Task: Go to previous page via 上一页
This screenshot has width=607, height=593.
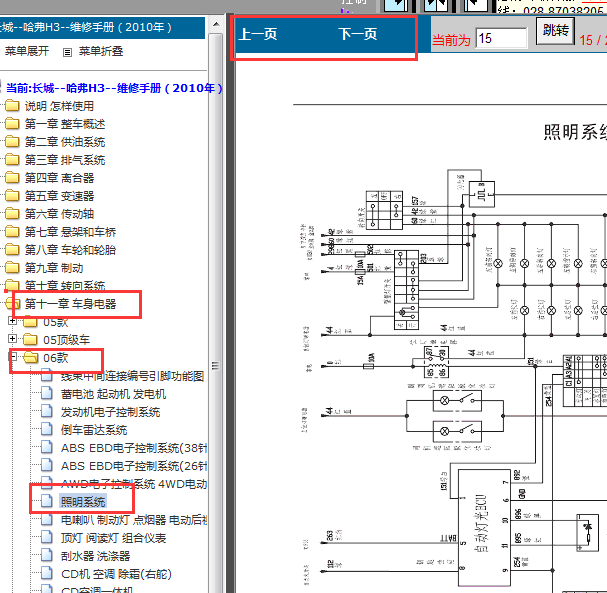Action: point(258,34)
